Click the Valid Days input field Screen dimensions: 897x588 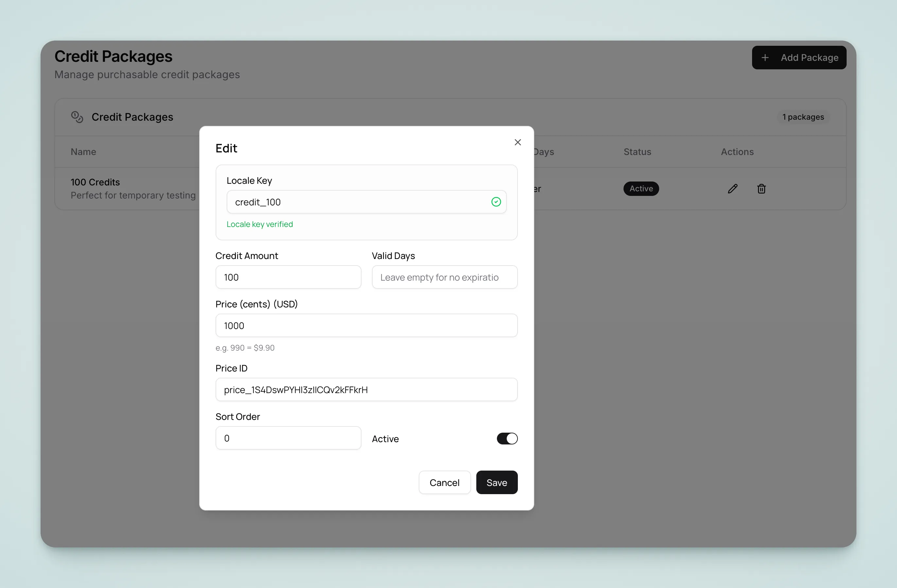[x=444, y=277]
